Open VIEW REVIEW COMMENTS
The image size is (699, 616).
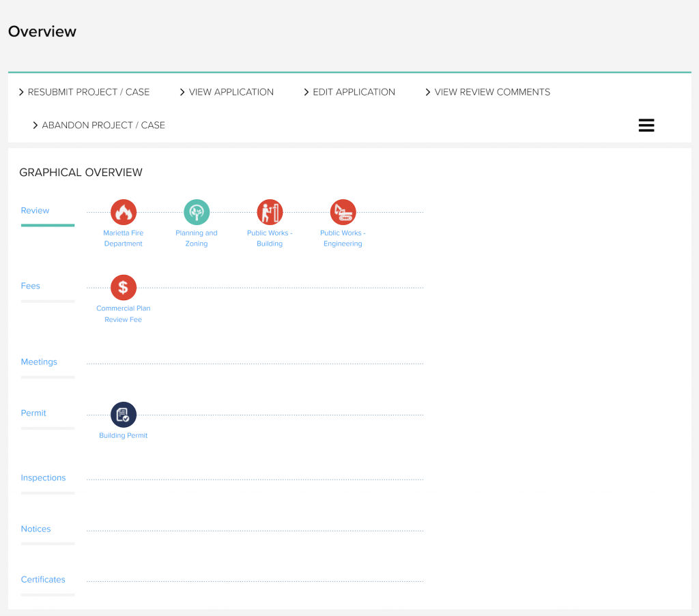coord(492,92)
